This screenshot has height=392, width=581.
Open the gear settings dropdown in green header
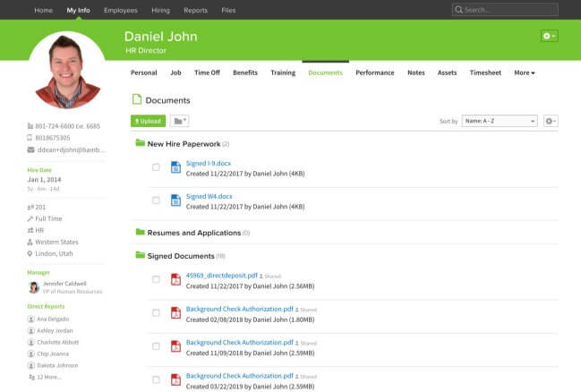(549, 36)
